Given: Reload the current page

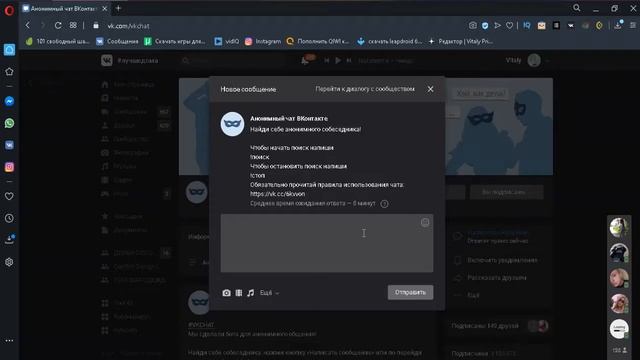Looking at the screenshot, I should coord(58,25).
